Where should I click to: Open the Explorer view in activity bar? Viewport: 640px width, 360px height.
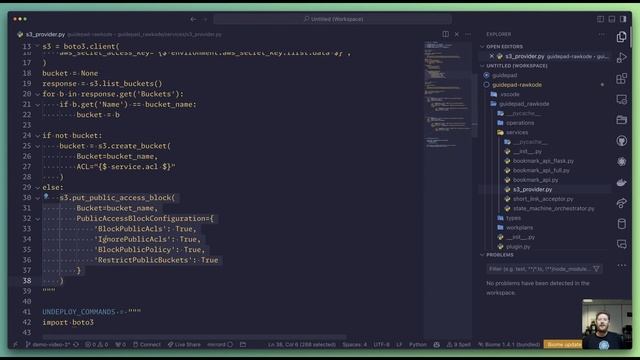coord(621,37)
